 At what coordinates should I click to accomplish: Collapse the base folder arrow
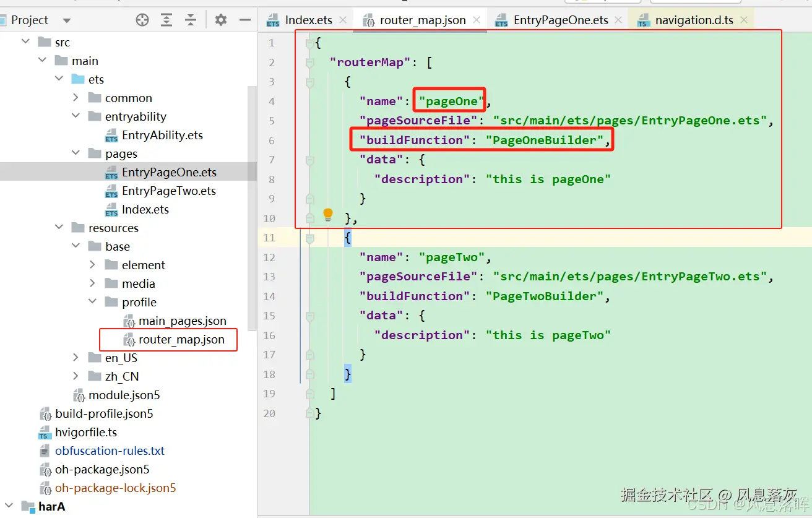tap(76, 246)
